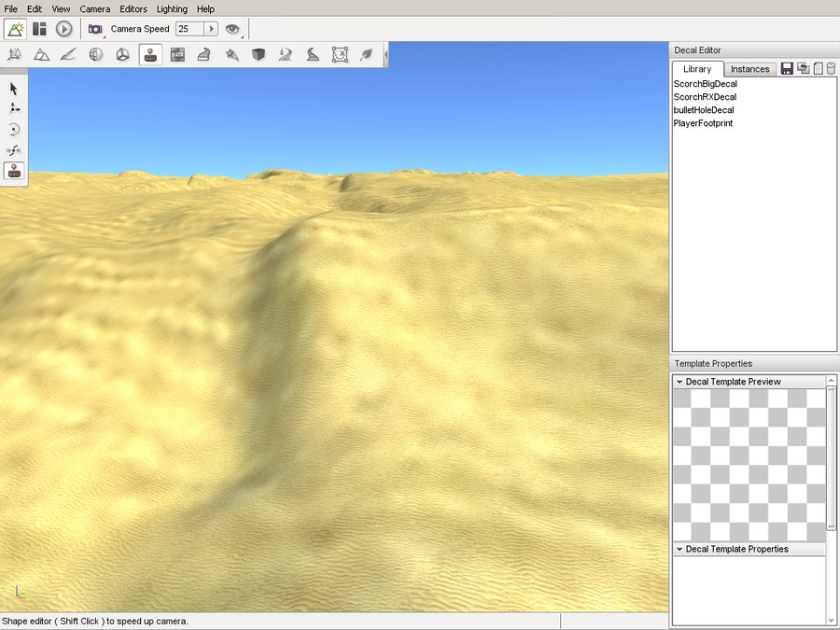Click the play game button
Screen dimensions: 840x630
[x=63, y=29]
